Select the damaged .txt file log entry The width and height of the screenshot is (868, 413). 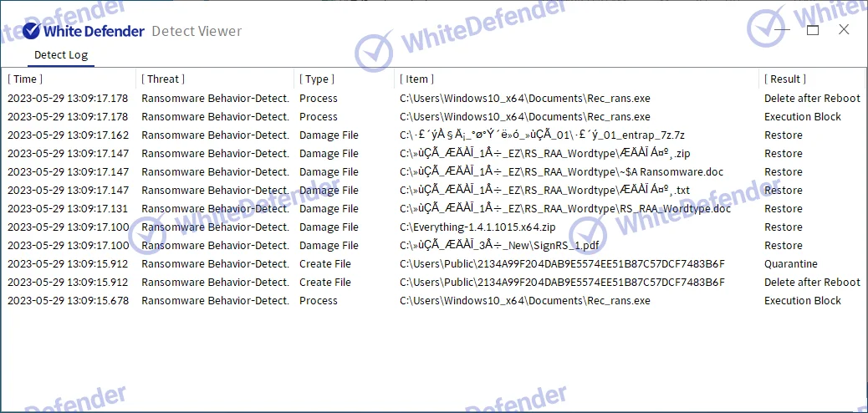coord(544,191)
